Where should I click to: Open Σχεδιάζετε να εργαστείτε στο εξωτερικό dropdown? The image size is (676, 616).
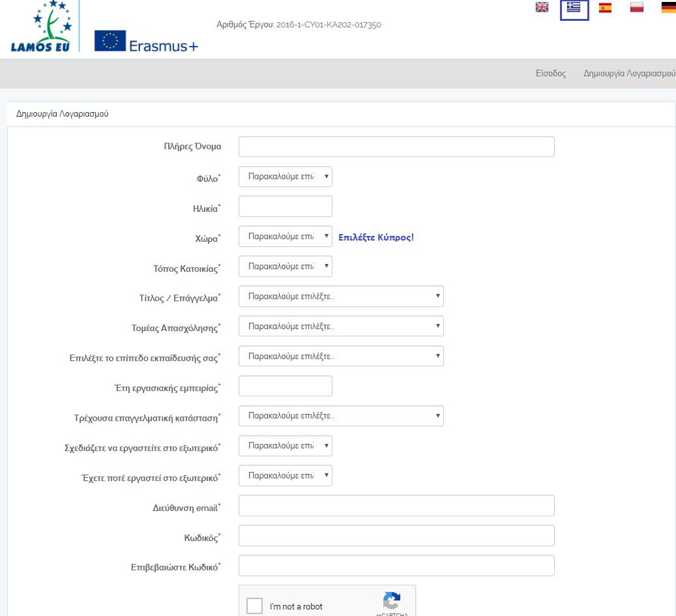[x=286, y=446]
